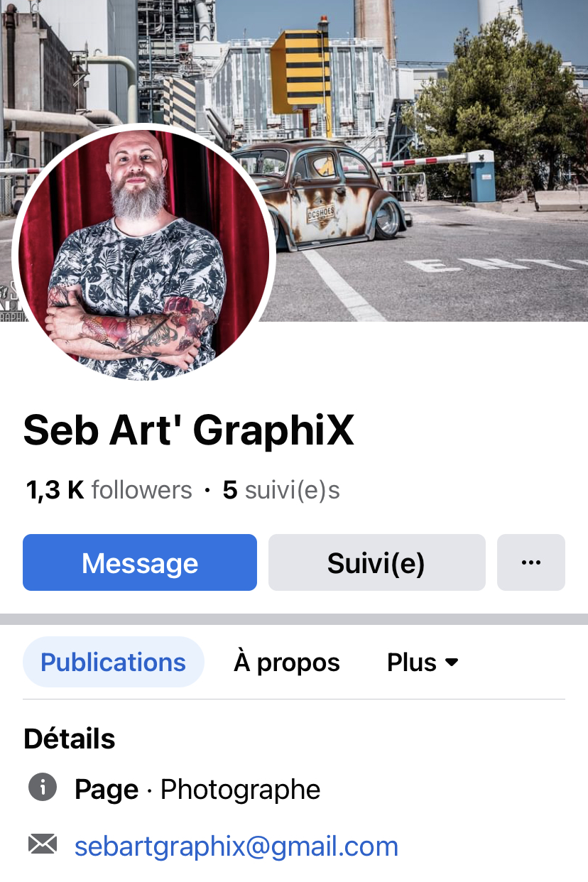Switch to the Publications tab
Screen dimensions: 588x882
[x=114, y=662]
